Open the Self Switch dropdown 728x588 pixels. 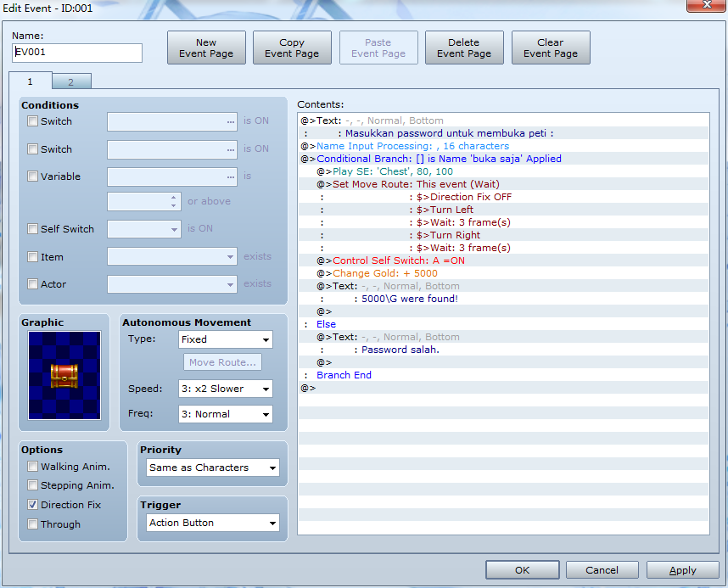click(x=144, y=229)
